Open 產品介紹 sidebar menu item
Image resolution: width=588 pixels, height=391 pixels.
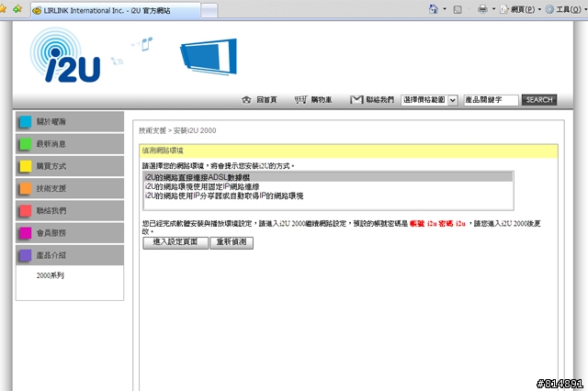[70, 255]
